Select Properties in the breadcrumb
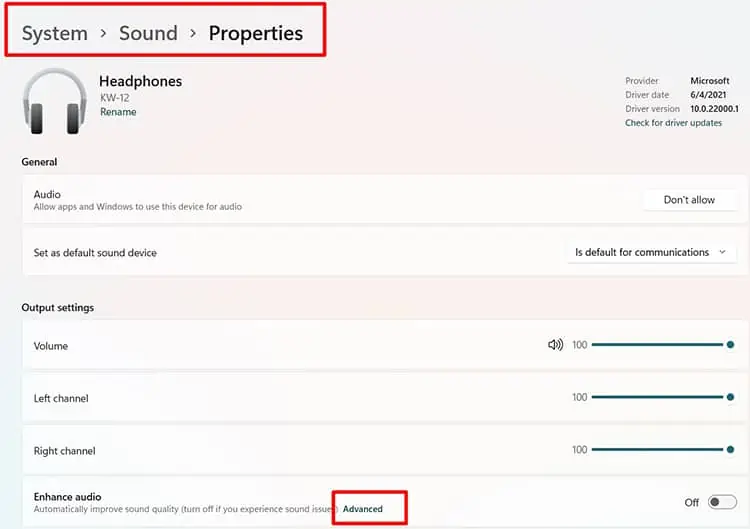 click(x=256, y=33)
